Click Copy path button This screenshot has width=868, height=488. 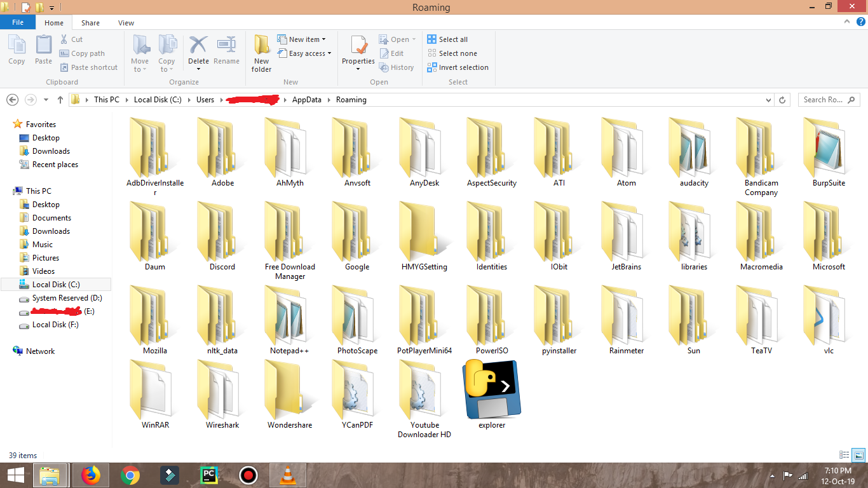coord(82,53)
